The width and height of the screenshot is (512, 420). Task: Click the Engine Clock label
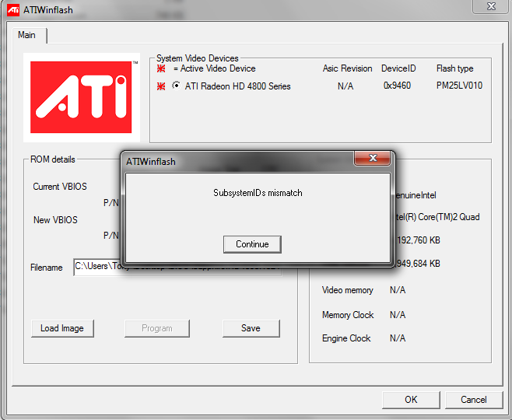point(346,338)
